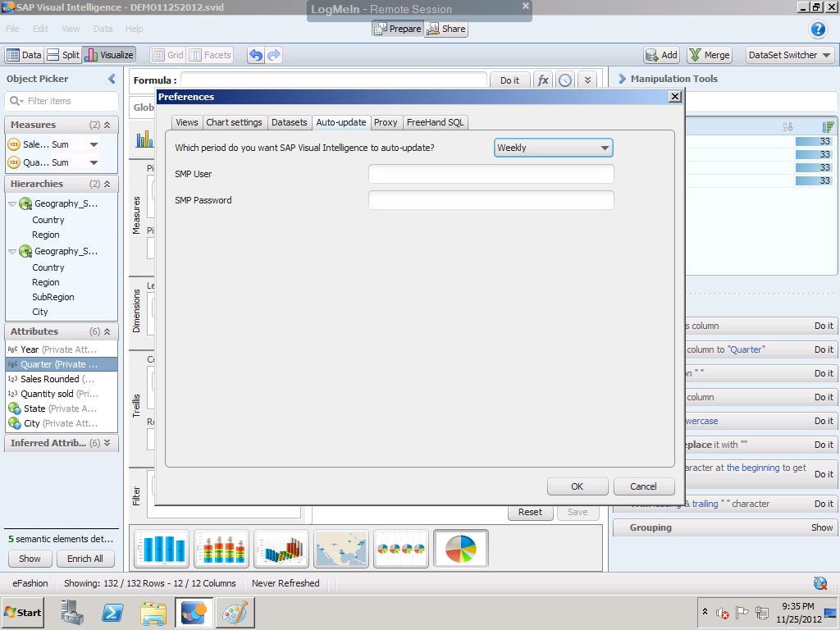Open the Sales Sum aggregation dropdown
Screen dimensions: 840x630
(x=94, y=144)
